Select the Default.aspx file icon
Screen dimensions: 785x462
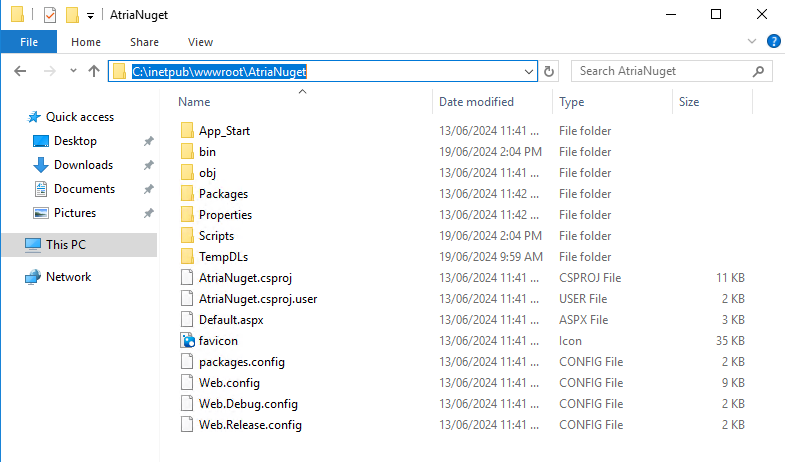pyautogui.click(x=187, y=319)
